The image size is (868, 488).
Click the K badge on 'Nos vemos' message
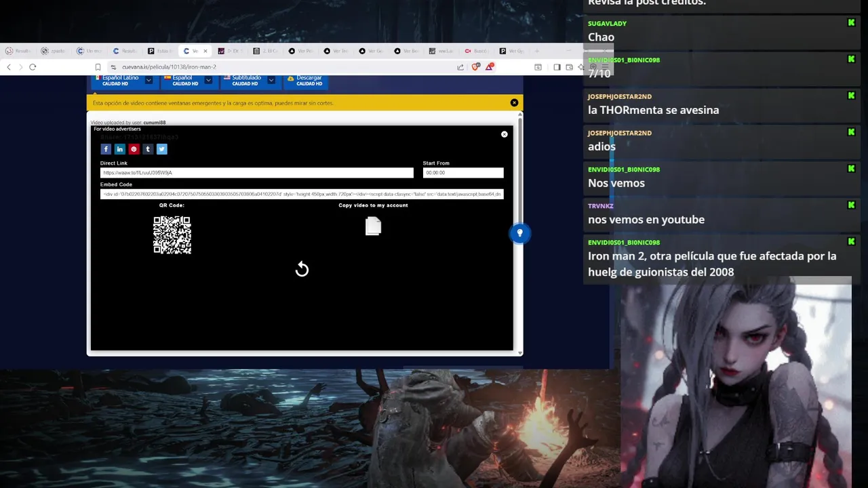click(851, 169)
